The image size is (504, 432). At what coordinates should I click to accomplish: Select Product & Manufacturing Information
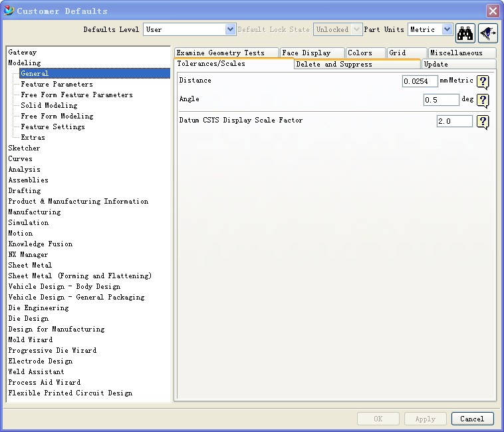pos(78,201)
